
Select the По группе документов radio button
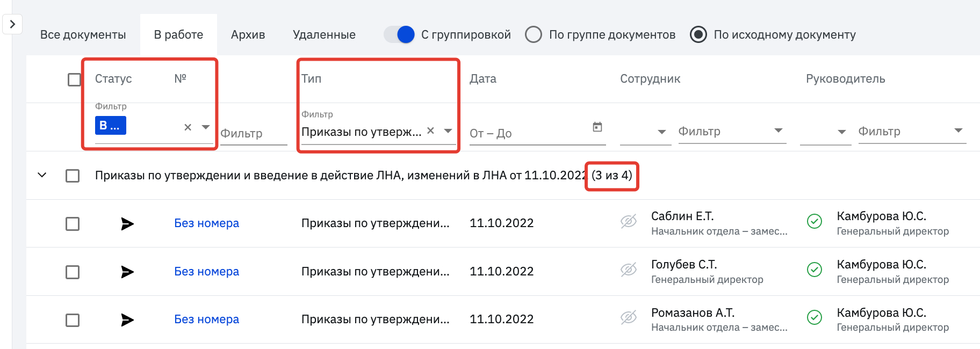coord(534,34)
